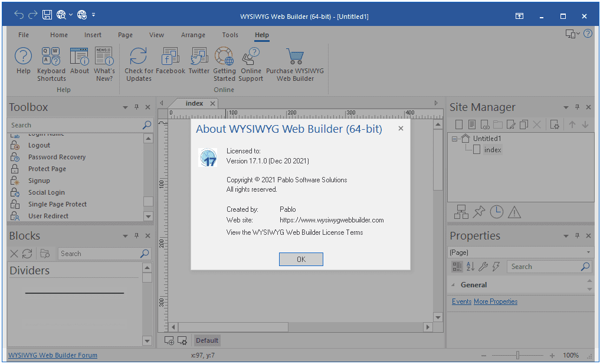The height and width of the screenshot is (364, 600).
Task: Switch to the Tools ribbon tab
Action: click(x=230, y=35)
